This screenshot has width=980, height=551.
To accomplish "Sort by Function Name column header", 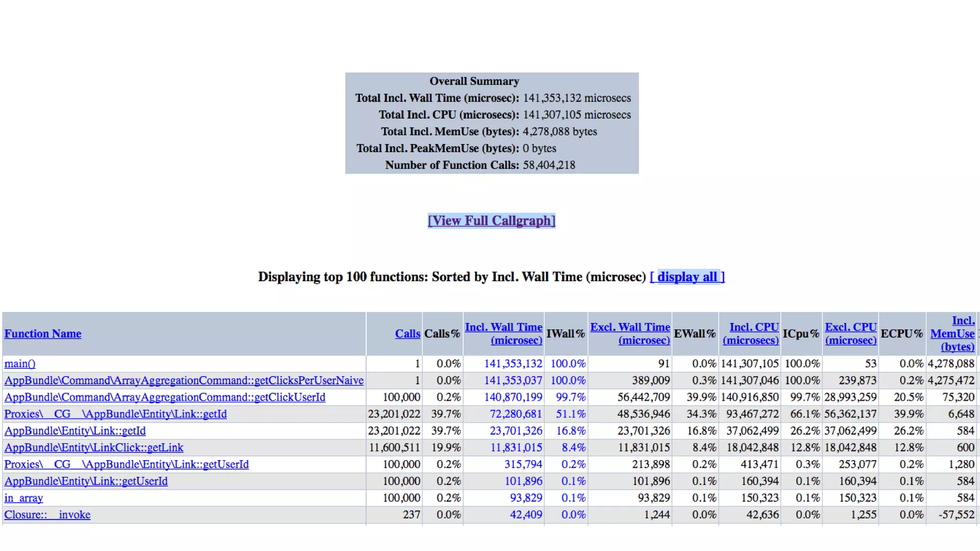I will [43, 333].
